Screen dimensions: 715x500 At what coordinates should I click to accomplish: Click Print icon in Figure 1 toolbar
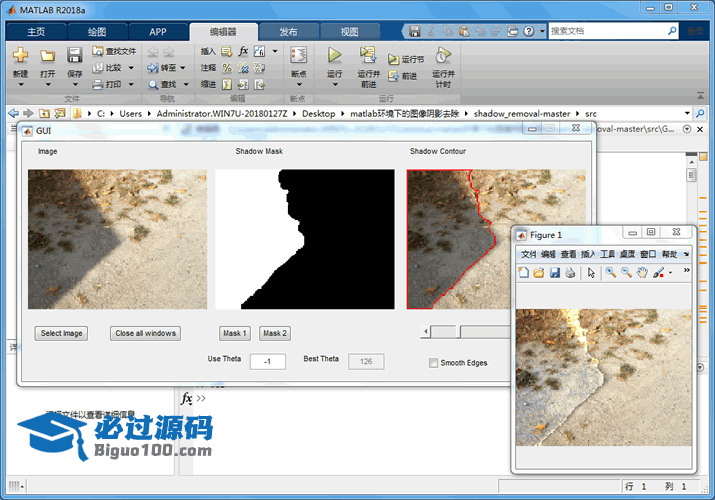coord(570,273)
